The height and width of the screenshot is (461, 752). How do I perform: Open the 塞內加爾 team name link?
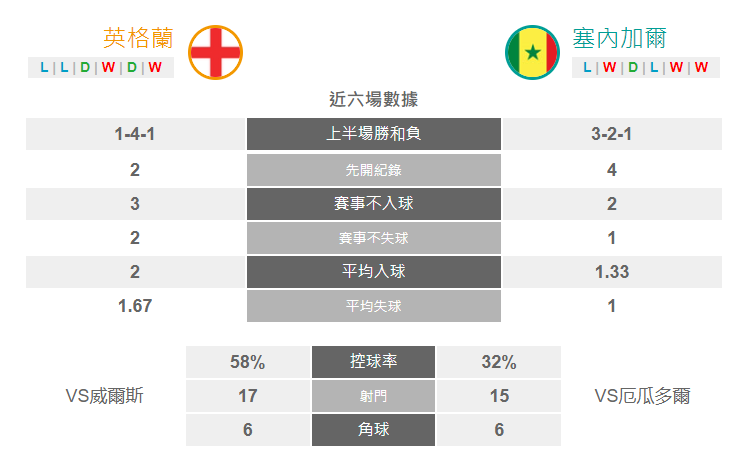[x=619, y=38]
